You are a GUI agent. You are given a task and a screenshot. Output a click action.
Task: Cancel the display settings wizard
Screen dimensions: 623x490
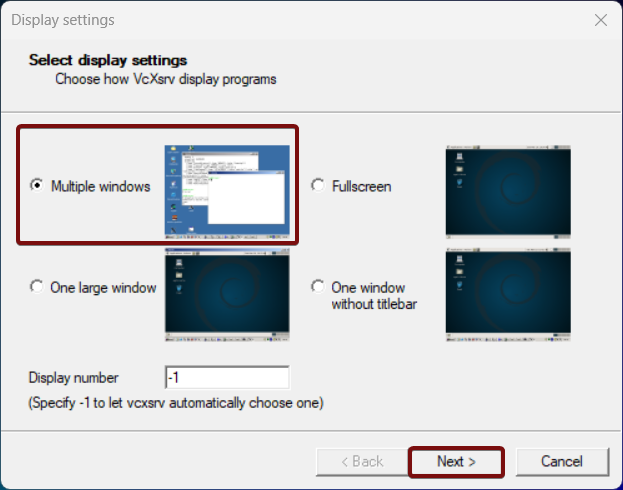click(x=562, y=462)
